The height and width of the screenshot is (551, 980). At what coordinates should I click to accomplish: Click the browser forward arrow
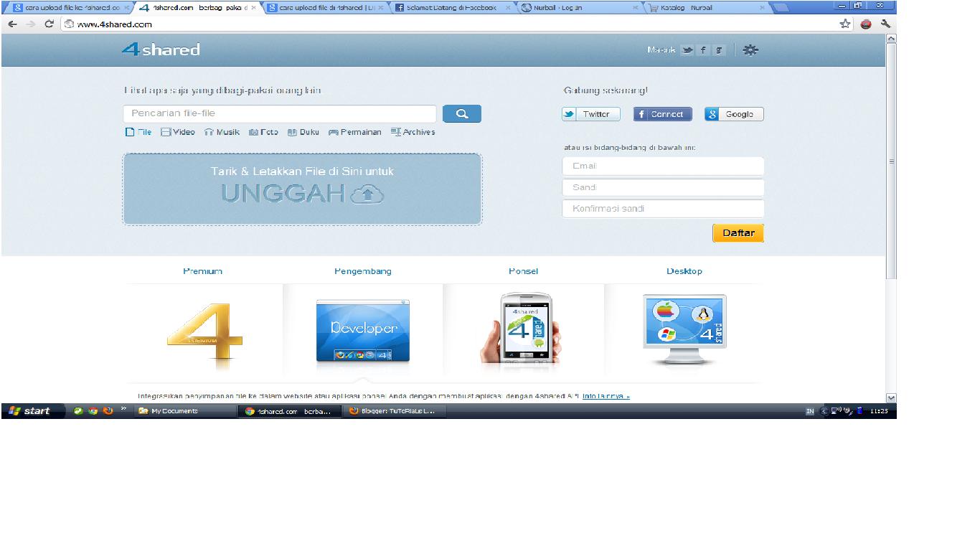(x=30, y=24)
